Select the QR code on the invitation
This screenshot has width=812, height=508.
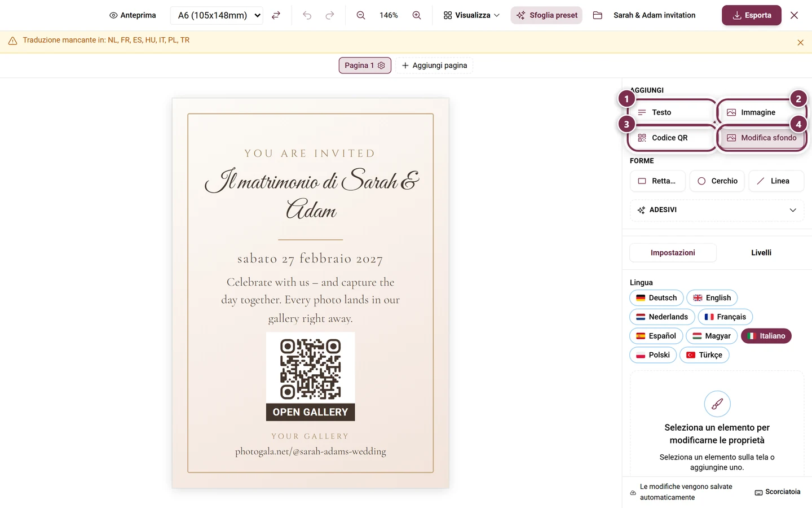click(311, 376)
